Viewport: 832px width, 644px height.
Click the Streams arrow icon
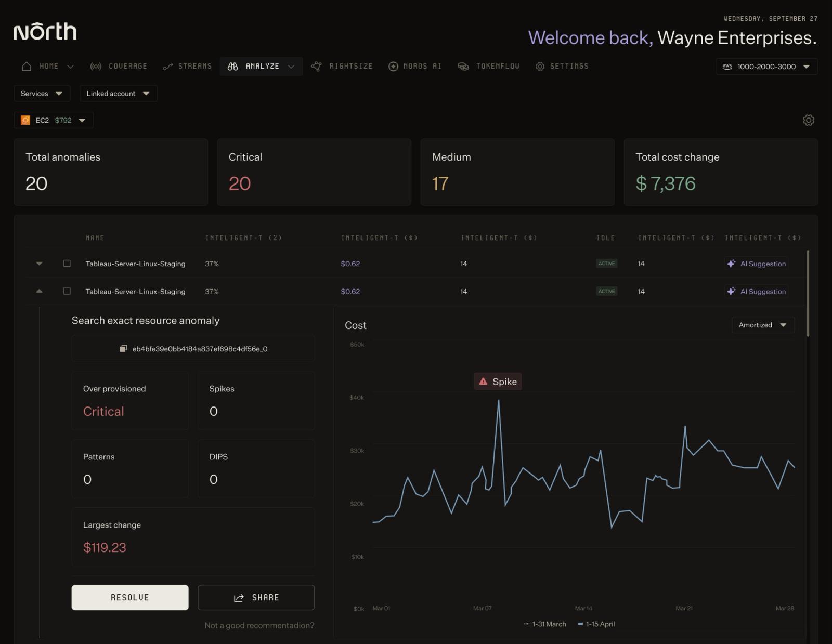tap(167, 66)
